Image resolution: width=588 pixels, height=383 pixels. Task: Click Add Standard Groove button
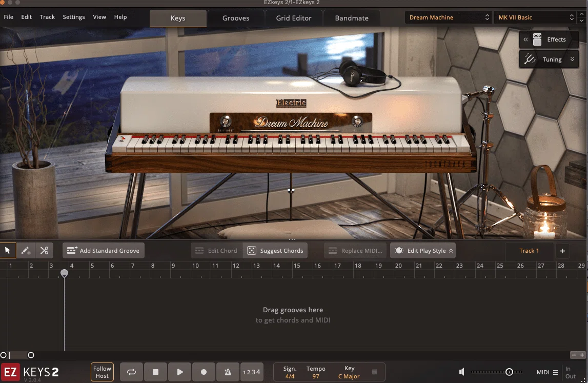point(103,251)
